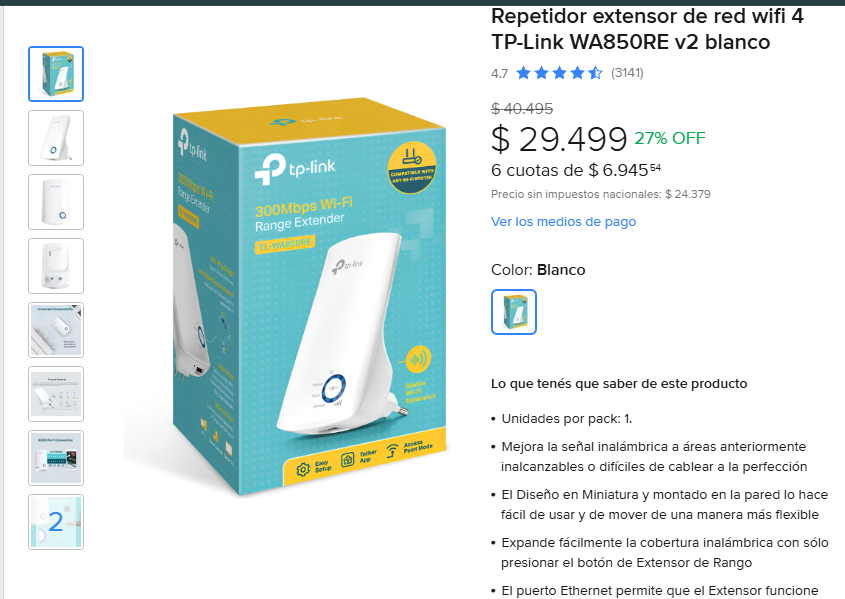The width and height of the screenshot is (845, 599).
Task: Open the sixth thumbnail with feature icons
Action: pyautogui.click(x=56, y=394)
